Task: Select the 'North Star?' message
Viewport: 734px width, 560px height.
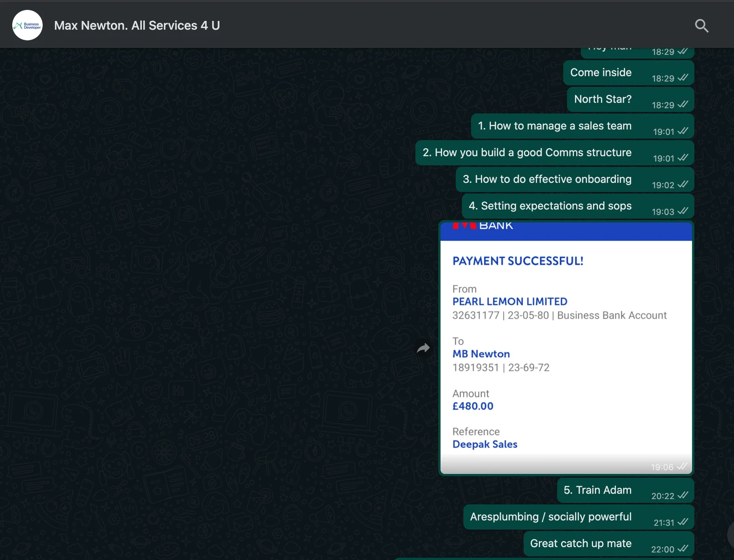Action: 630,100
